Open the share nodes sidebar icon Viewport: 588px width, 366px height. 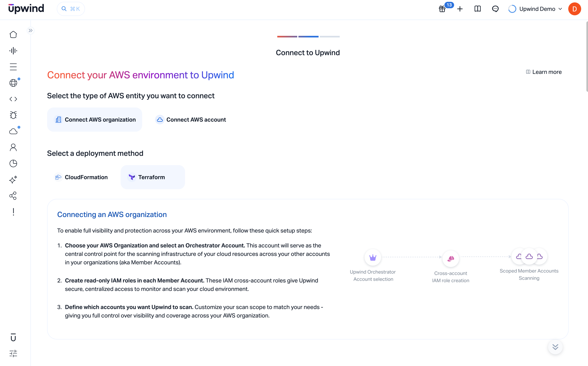click(13, 196)
